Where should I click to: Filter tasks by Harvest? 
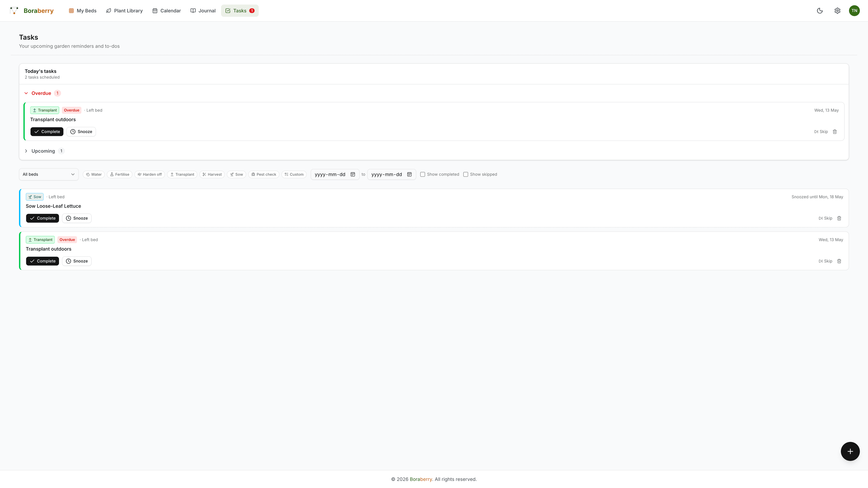[x=212, y=174]
